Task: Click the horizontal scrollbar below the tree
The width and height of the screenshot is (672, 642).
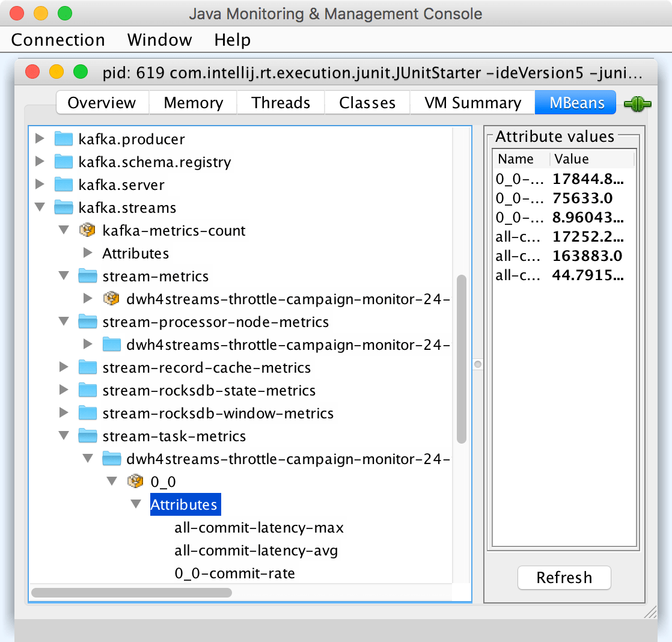Action: [131, 593]
